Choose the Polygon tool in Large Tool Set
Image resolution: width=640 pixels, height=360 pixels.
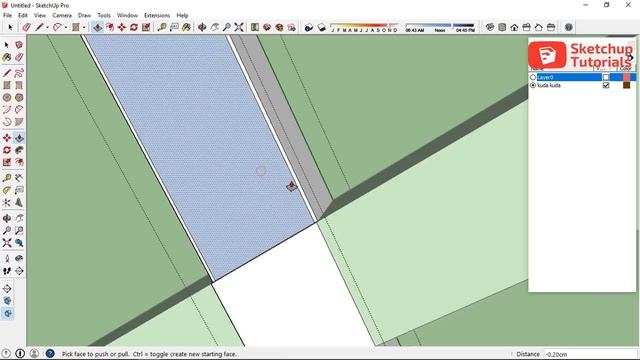click(19, 98)
